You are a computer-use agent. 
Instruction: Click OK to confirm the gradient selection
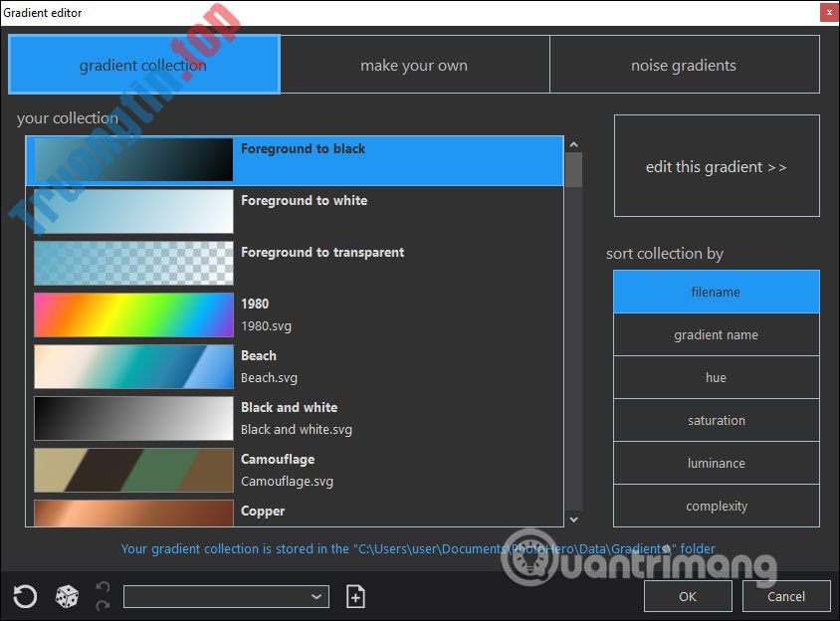[x=687, y=595]
